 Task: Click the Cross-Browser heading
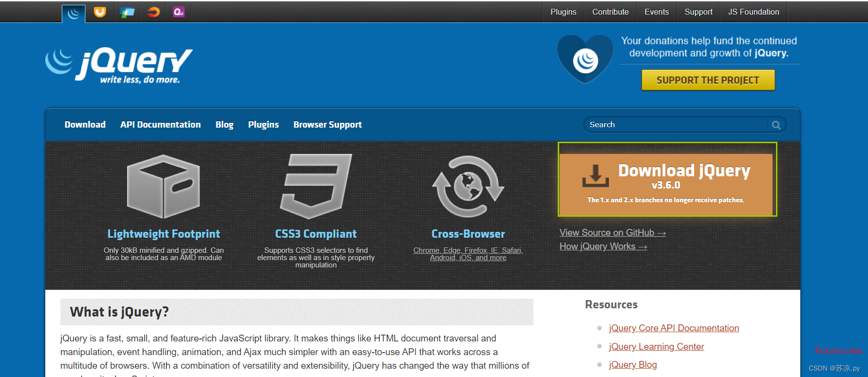coord(468,234)
